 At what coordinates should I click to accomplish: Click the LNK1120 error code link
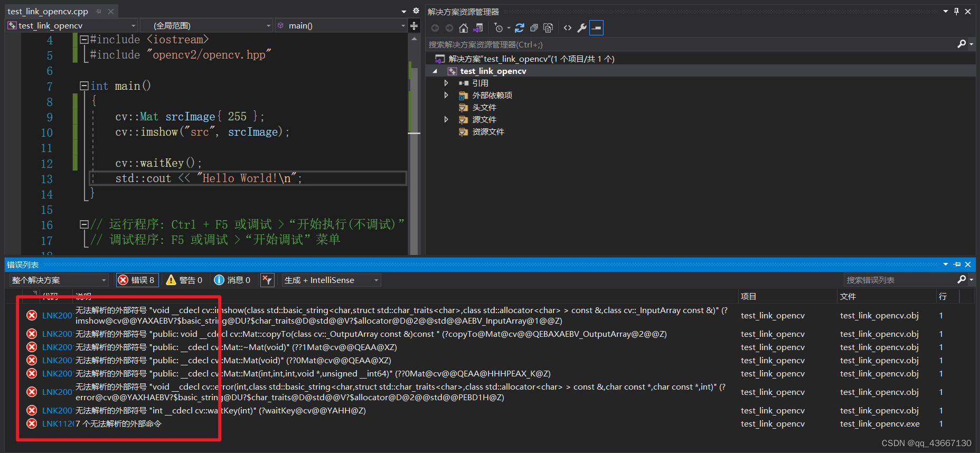coord(57,423)
